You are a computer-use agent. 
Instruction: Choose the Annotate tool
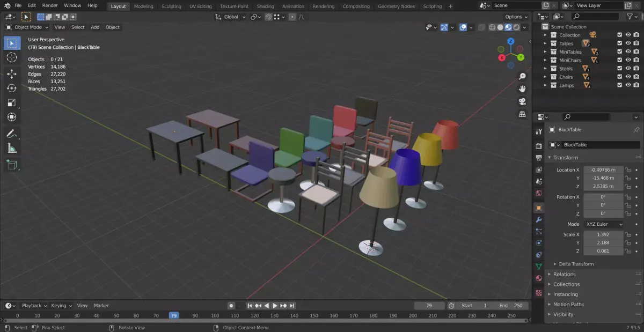pyautogui.click(x=12, y=134)
